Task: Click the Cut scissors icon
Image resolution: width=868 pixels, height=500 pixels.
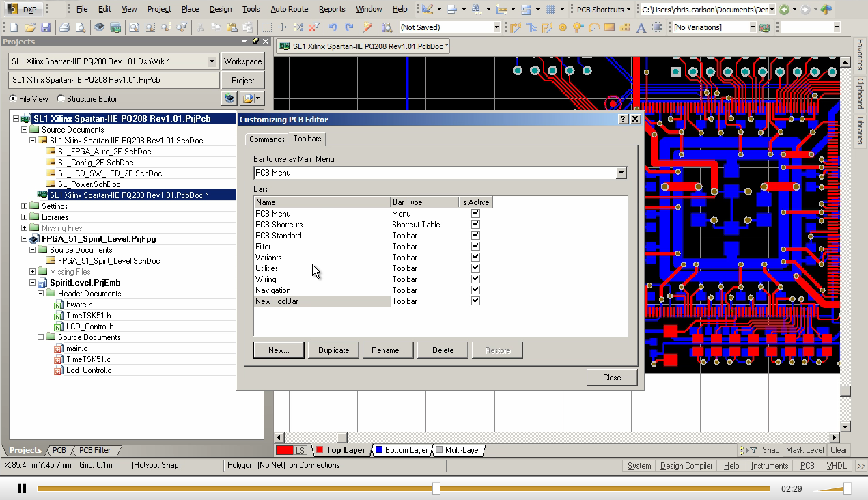Action: [200, 27]
